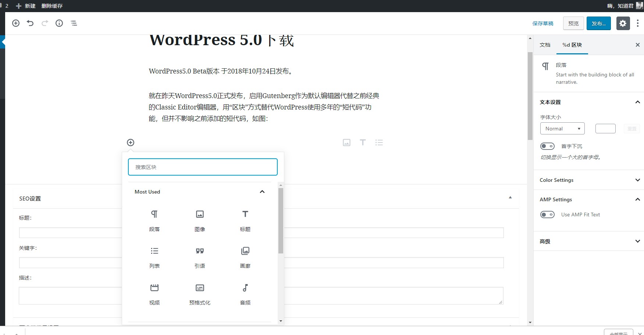Viewport: 644px width, 335px height.
Task: Click block inserter scrollbar thumb
Action: 281,221
